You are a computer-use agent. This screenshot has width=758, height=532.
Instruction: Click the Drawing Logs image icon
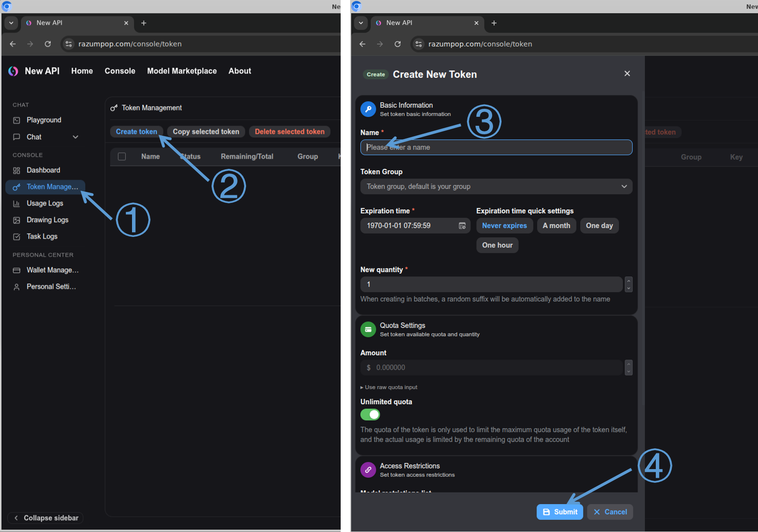17,220
